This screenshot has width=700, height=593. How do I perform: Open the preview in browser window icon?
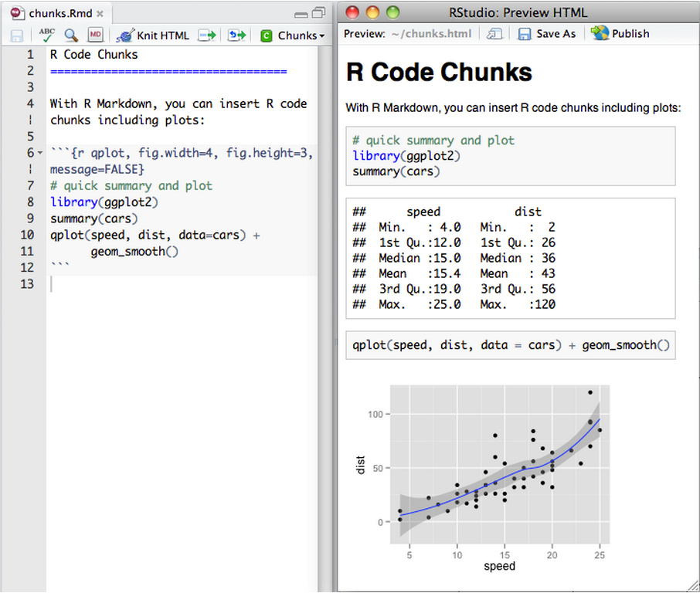point(494,34)
